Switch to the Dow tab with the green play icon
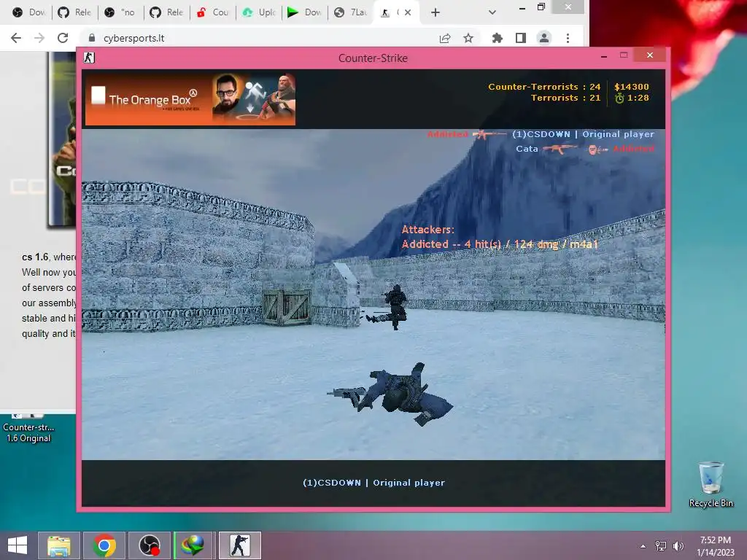Image resolution: width=747 pixels, height=560 pixels. pos(305,12)
